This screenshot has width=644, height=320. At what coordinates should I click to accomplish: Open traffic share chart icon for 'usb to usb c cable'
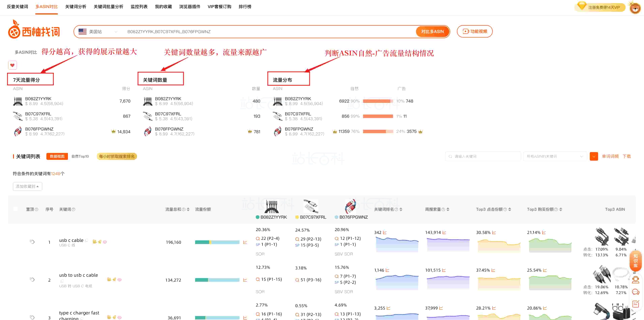tap(245, 280)
